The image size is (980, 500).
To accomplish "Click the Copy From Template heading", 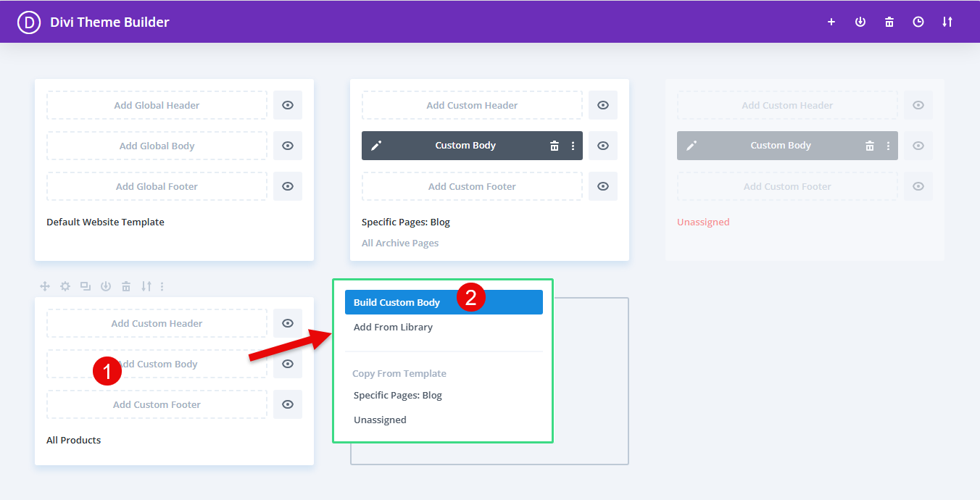I will coord(399,373).
